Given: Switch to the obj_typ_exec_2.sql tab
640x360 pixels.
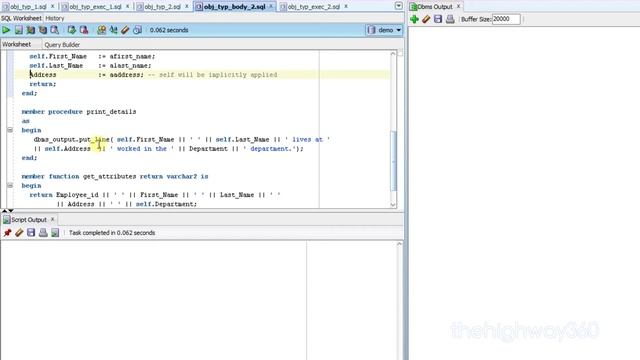Looking at the screenshot, I should [x=313, y=7].
